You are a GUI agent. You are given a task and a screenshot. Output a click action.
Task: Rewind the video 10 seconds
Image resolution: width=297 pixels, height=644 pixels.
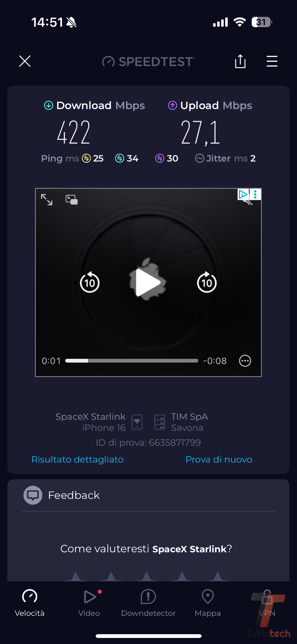(x=90, y=283)
